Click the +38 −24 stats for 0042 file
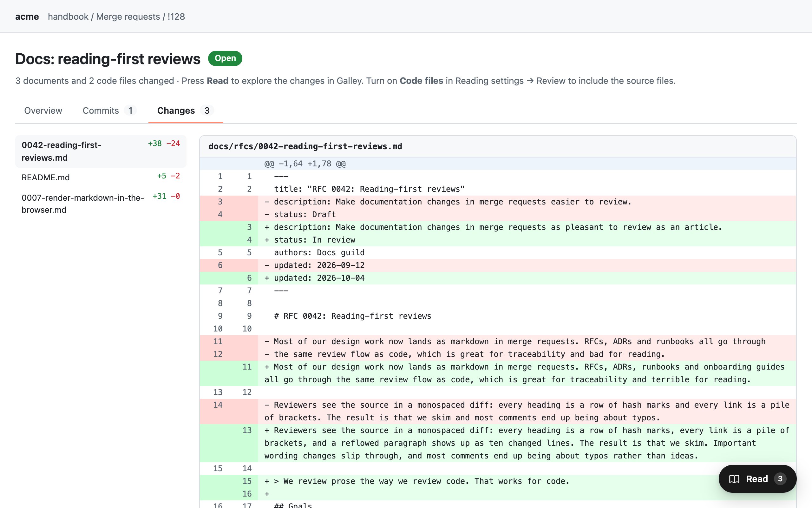This screenshot has height=508, width=812. point(164,144)
